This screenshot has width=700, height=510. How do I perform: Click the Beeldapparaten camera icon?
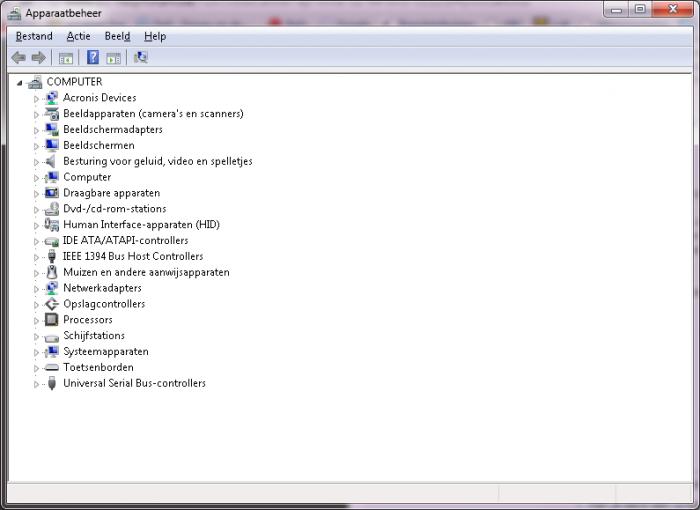point(52,114)
